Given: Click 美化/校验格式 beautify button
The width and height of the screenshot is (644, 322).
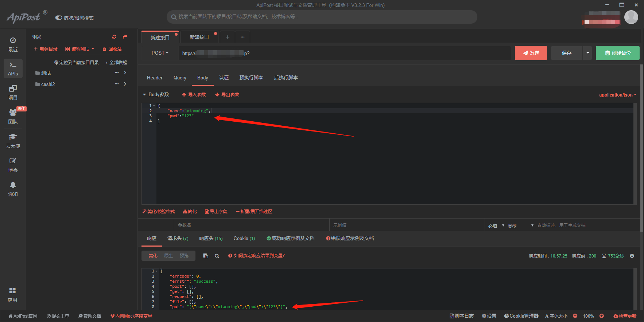Looking at the screenshot, I should [159, 211].
